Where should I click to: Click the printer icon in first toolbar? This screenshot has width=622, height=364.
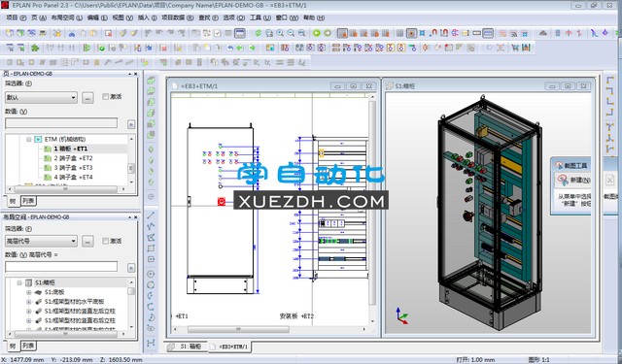42,33
